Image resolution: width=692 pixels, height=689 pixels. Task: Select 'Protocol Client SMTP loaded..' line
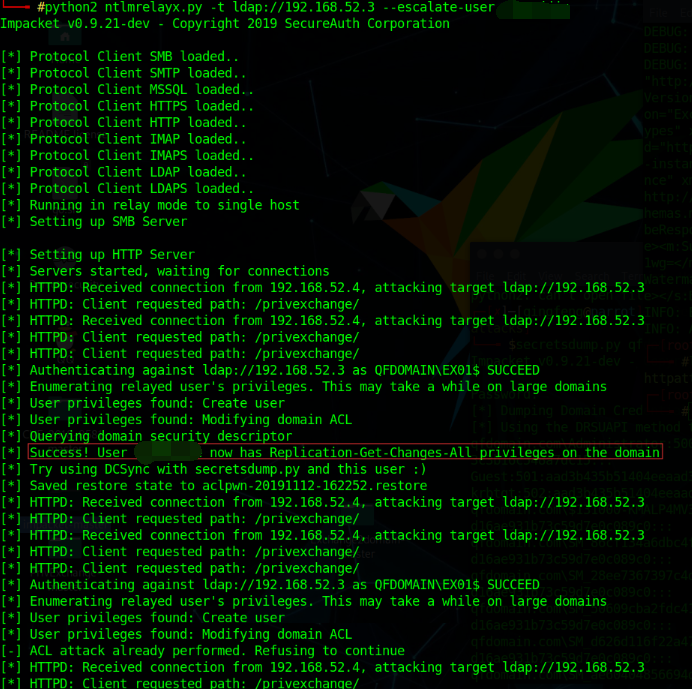pyautogui.click(x=124, y=73)
